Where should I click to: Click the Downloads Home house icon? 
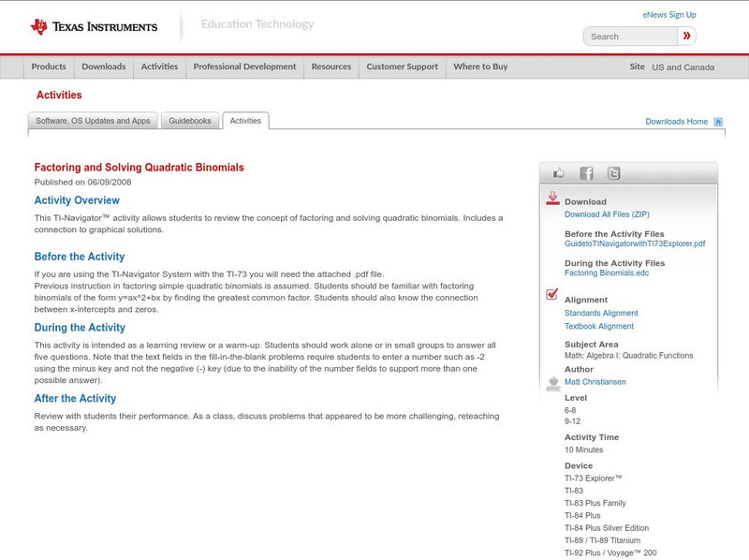click(x=718, y=122)
